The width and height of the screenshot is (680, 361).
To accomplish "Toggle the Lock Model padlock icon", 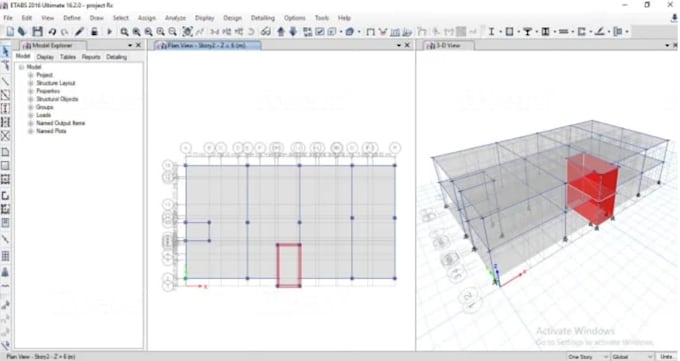I will tap(94, 32).
